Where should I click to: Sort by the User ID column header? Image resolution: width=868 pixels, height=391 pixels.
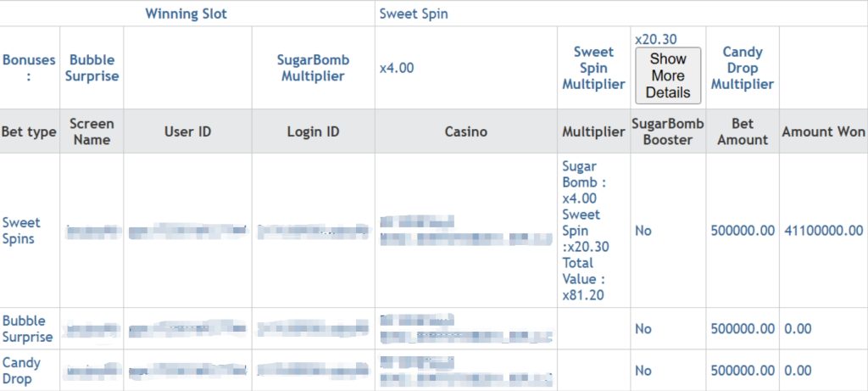(x=187, y=131)
